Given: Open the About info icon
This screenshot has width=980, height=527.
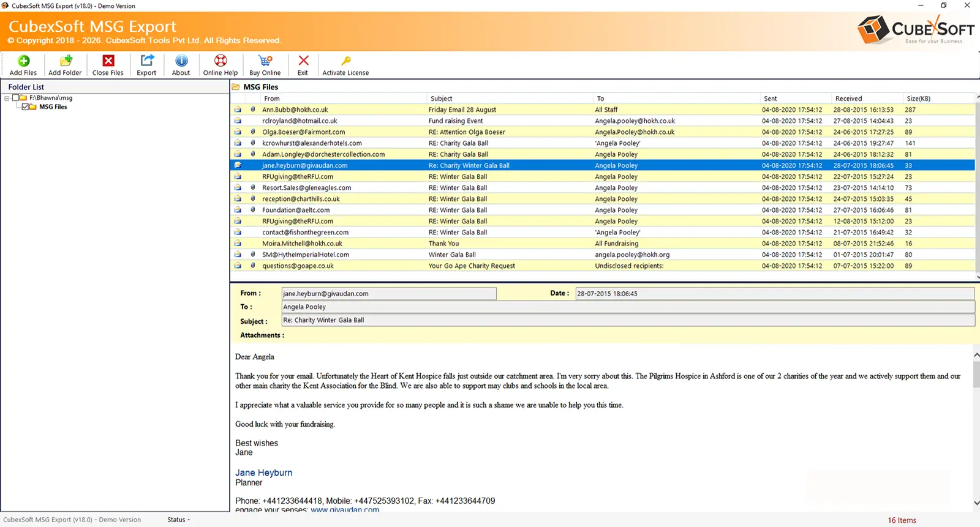Looking at the screenshot, I should tap(181, 61).
